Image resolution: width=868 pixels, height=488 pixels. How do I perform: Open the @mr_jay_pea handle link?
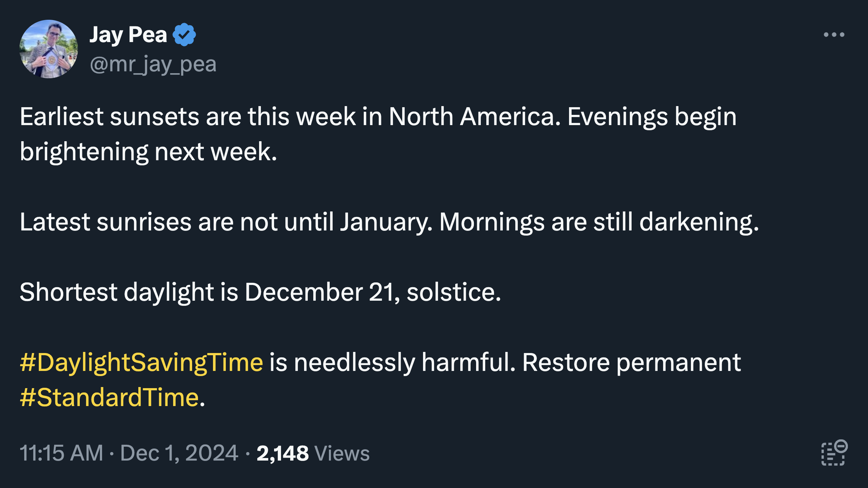pos(153,64)
